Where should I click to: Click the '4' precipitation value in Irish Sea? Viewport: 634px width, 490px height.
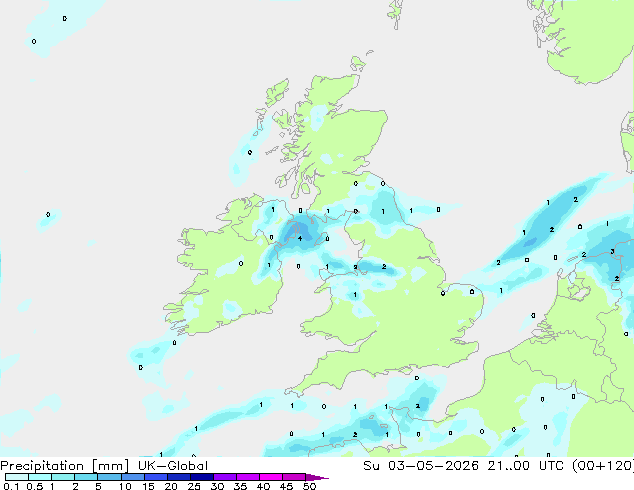pos(300,239)
